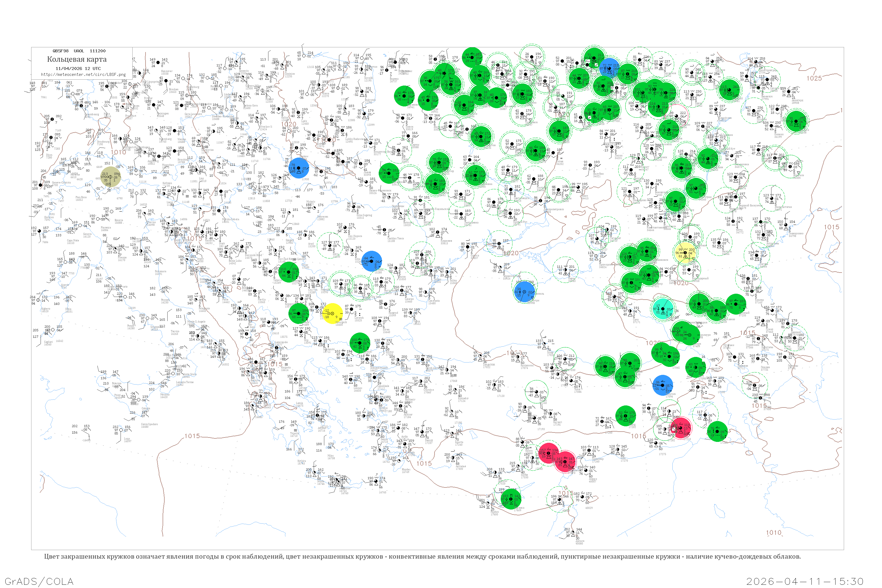882x588 pixels.
Task: Click the turquoise station circle east of Black Sea
Action: [663, 309]
